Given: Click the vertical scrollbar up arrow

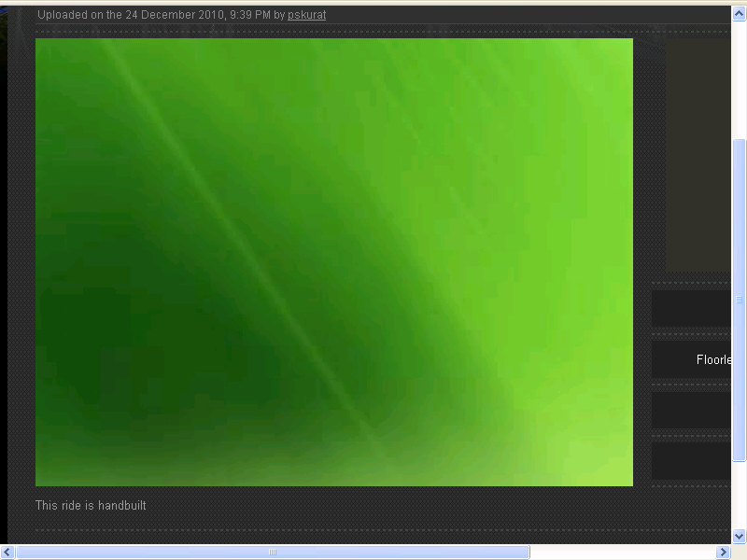Looking at the screenshot, I should point(739,14).
